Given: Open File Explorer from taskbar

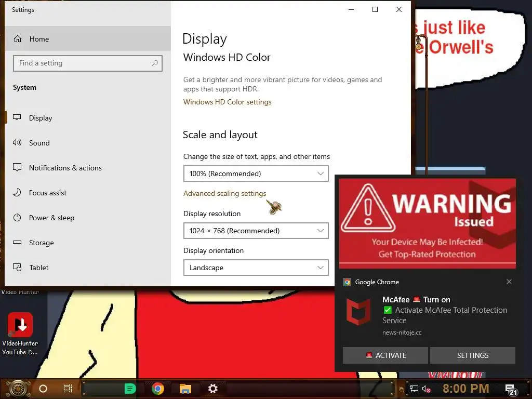Looking at the screenshot, I should click(x=185, y=389).
